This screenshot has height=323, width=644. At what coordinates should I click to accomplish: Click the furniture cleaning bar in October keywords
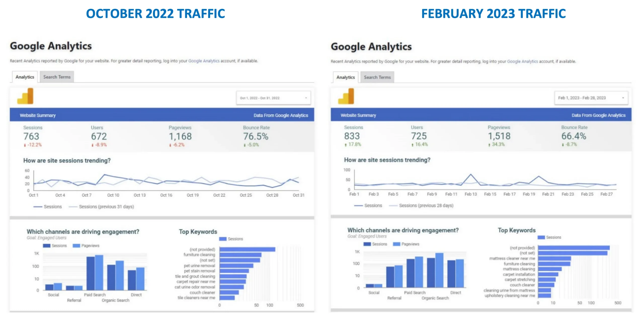coord(240,255)
